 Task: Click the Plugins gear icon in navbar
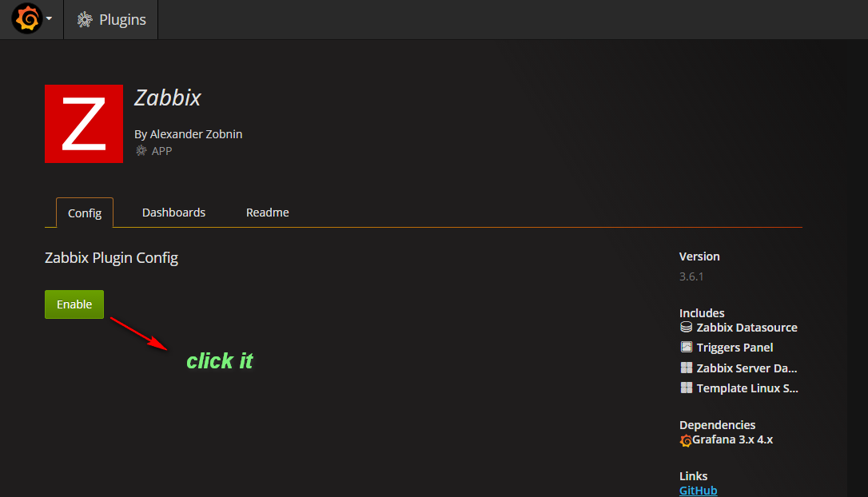click(85, 19)
